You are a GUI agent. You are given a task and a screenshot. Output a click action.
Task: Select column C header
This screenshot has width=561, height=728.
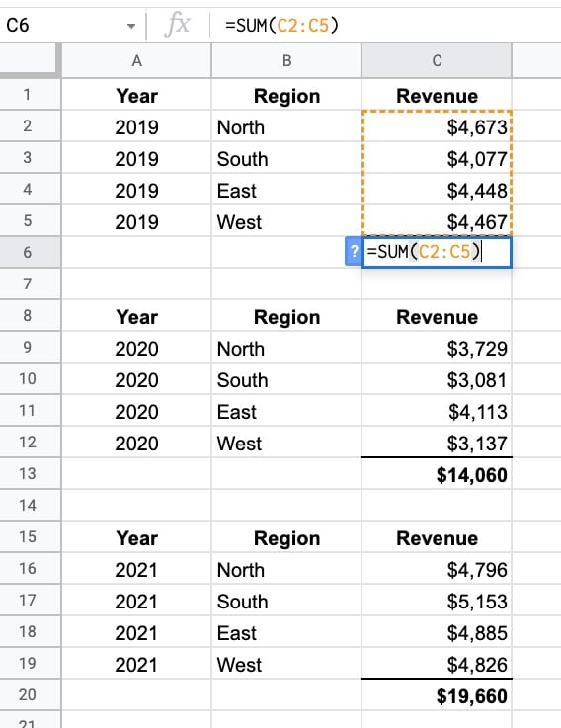click(x=437, y=60)
